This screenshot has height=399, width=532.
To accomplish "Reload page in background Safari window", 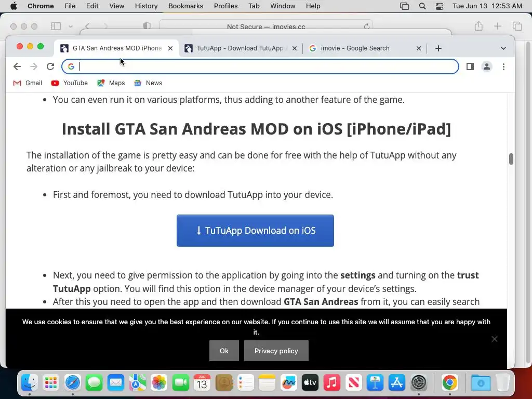I will tap(366, 26).
